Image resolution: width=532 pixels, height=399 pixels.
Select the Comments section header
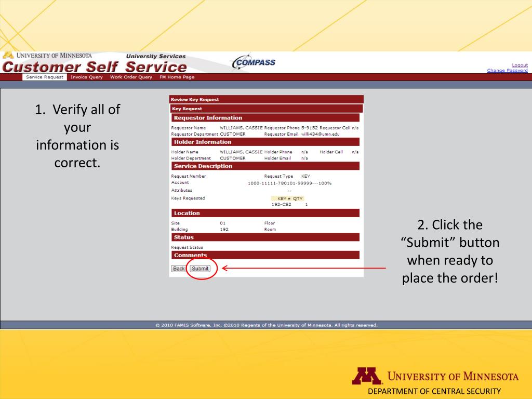tap(265, 255)
